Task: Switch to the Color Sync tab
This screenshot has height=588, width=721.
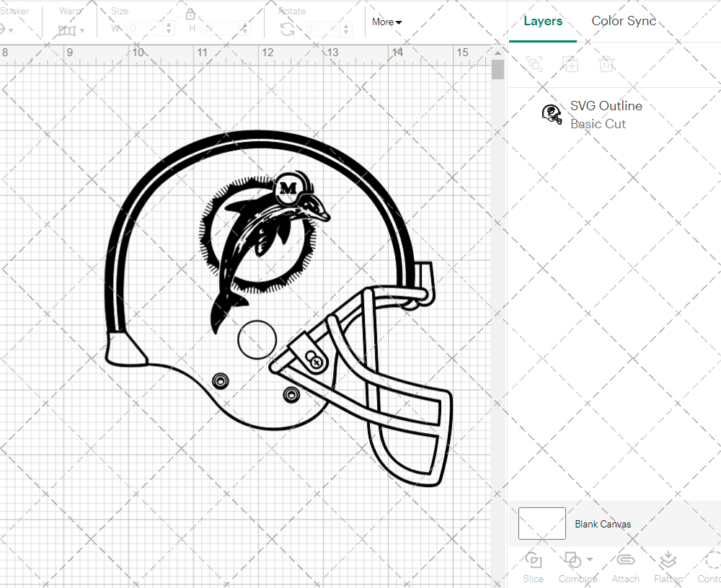Action: (624, 21)
